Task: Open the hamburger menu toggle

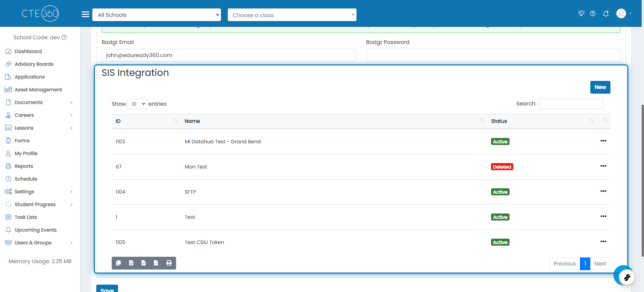Action: pos(86,14)
